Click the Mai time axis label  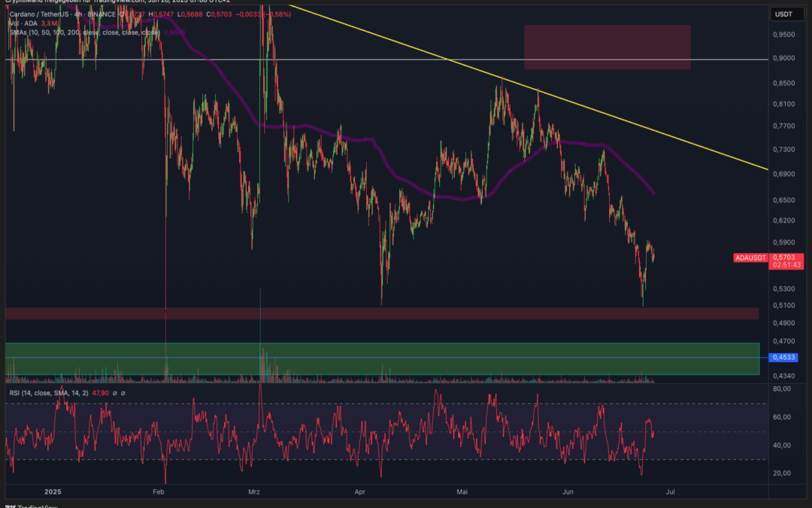462,492
